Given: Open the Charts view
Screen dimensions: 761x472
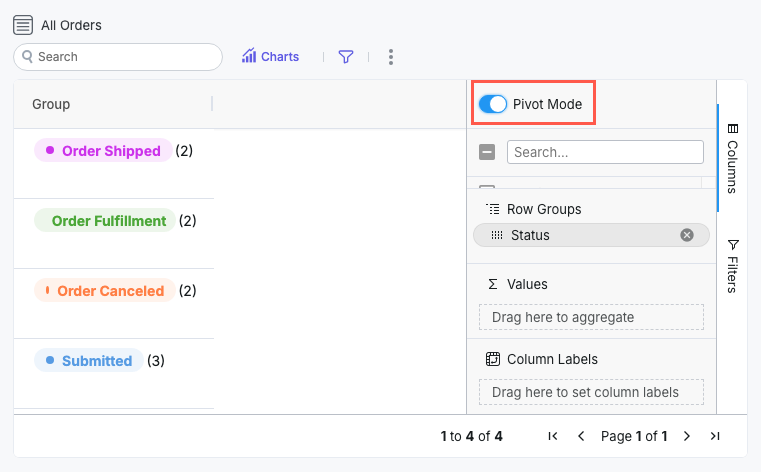Looking at the screenshot, I should 270,57.
